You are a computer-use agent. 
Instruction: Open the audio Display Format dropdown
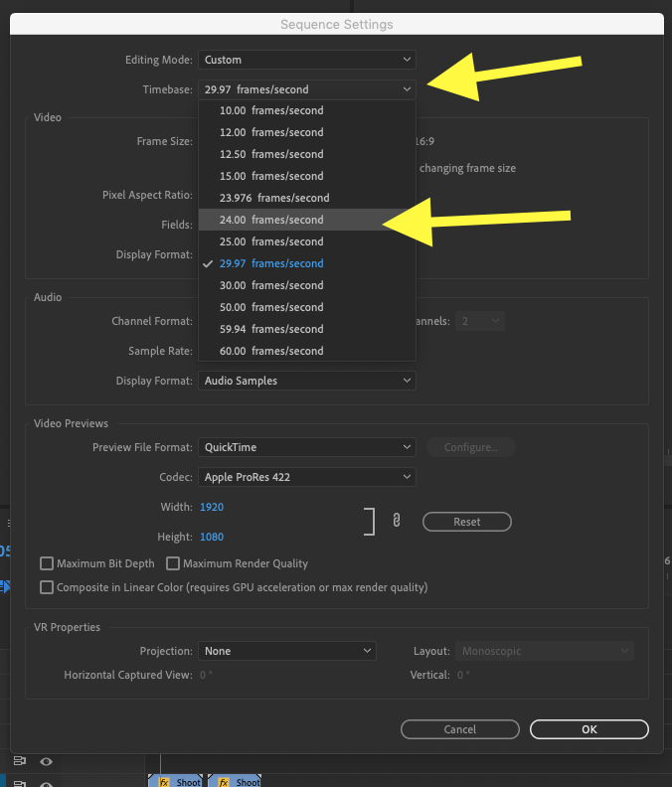[306, 381]
